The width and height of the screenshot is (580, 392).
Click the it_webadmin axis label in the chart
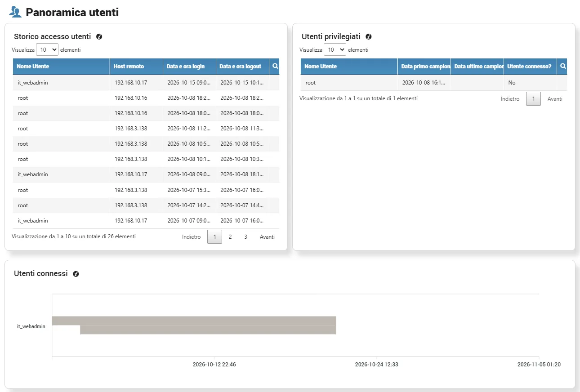coord(31,326)
